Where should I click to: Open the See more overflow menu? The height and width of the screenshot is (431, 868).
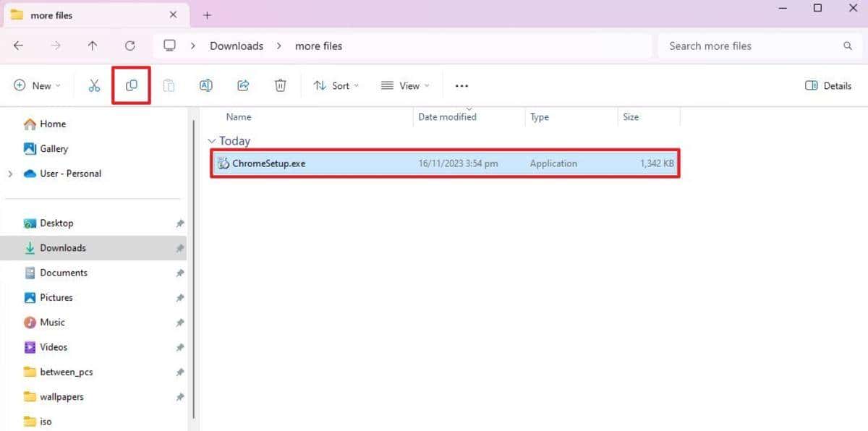[x=461, y=85]
